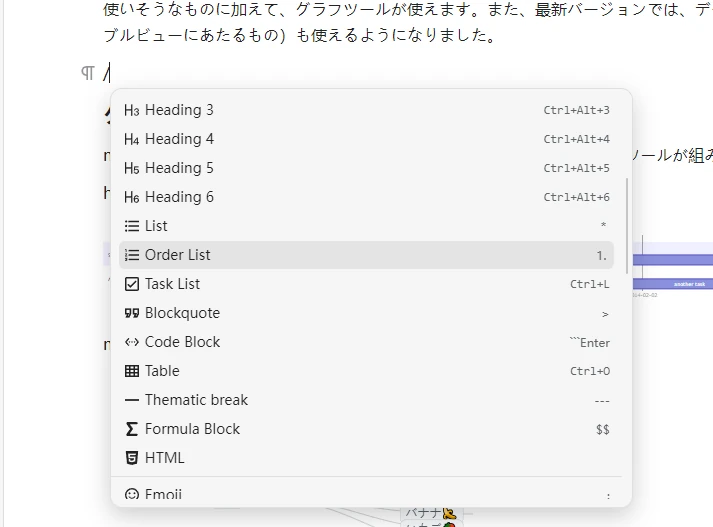The image size is (713, 527).
Task: Click the Task List checkbox icon
Action: (132, 284)
